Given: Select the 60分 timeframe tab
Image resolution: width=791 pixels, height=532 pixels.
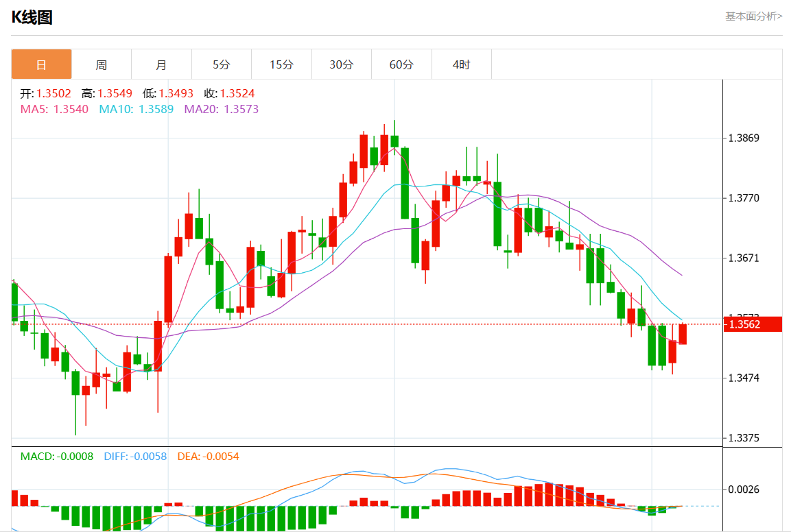Looking at the screenshot, I should [401, 64].
